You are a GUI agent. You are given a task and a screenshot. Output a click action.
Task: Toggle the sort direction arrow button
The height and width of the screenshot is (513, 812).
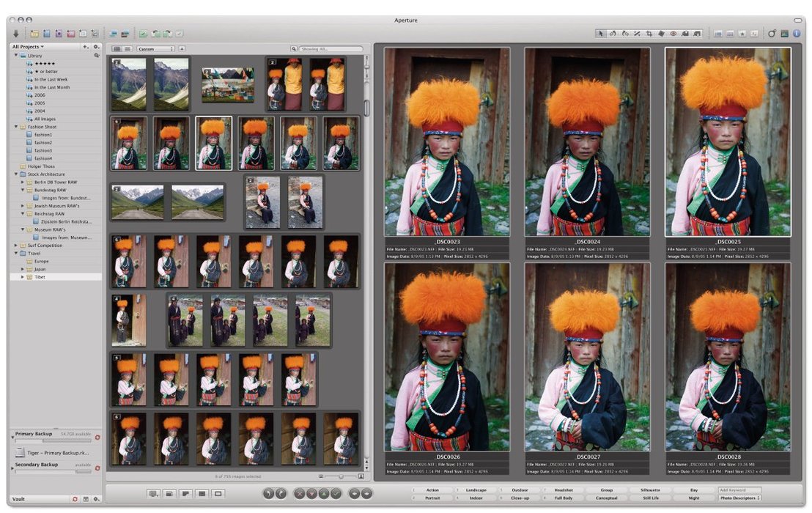click(182, 49)
